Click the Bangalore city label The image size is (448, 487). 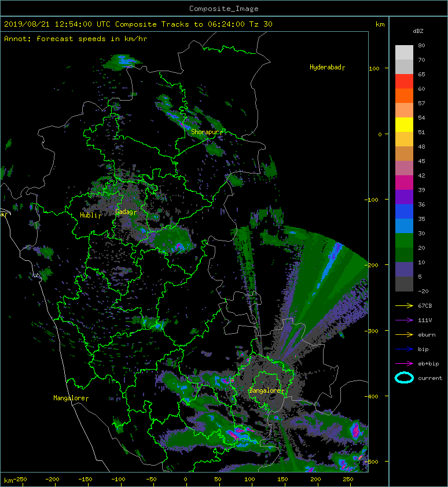point(266,390)
